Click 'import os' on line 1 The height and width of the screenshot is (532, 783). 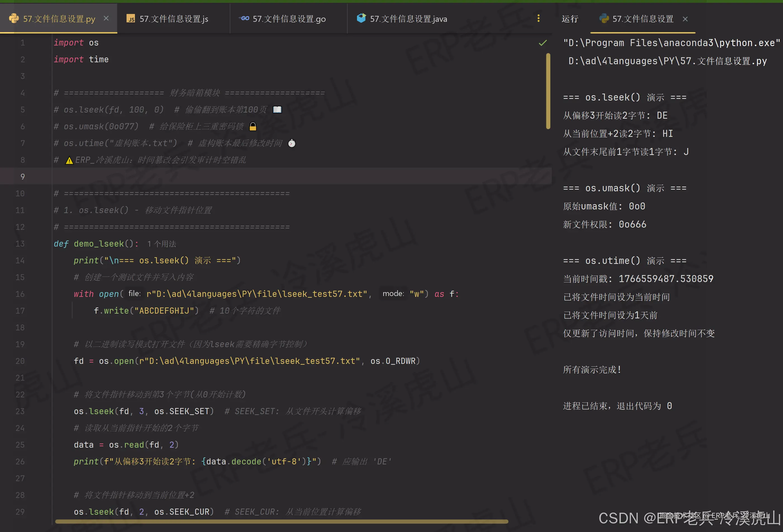[76, 43]
